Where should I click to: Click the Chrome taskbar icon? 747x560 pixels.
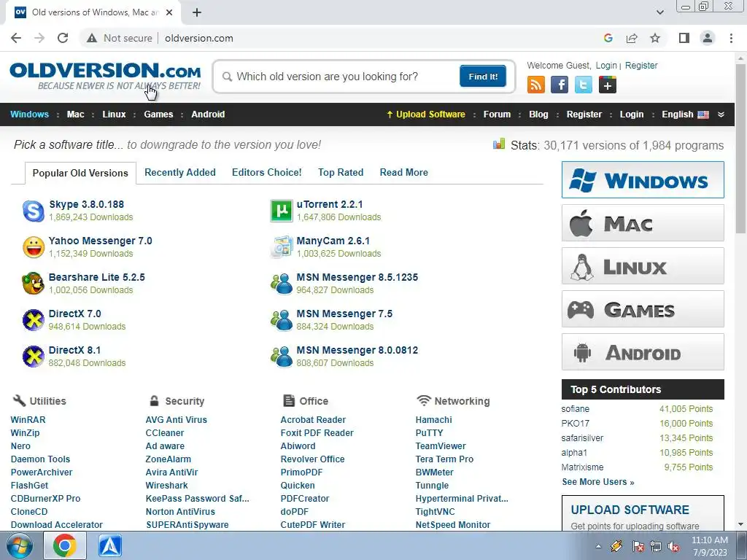[x=65, y=545]
